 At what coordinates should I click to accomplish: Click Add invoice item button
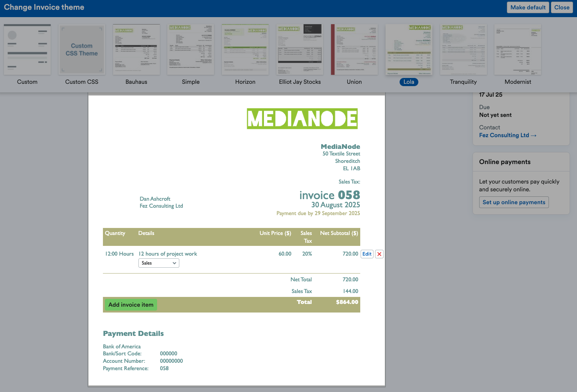pyautogui.click(x=131, y=305)
